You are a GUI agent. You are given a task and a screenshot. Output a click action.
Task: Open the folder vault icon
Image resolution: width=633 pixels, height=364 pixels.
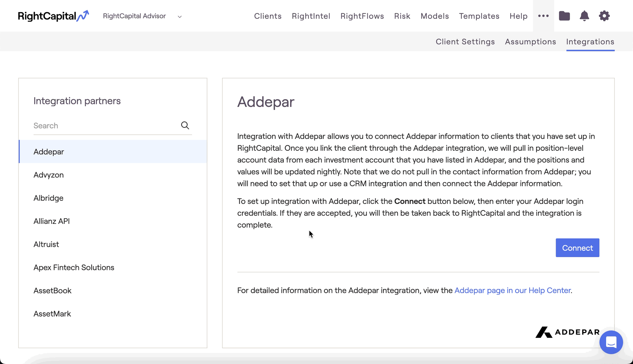564,16
